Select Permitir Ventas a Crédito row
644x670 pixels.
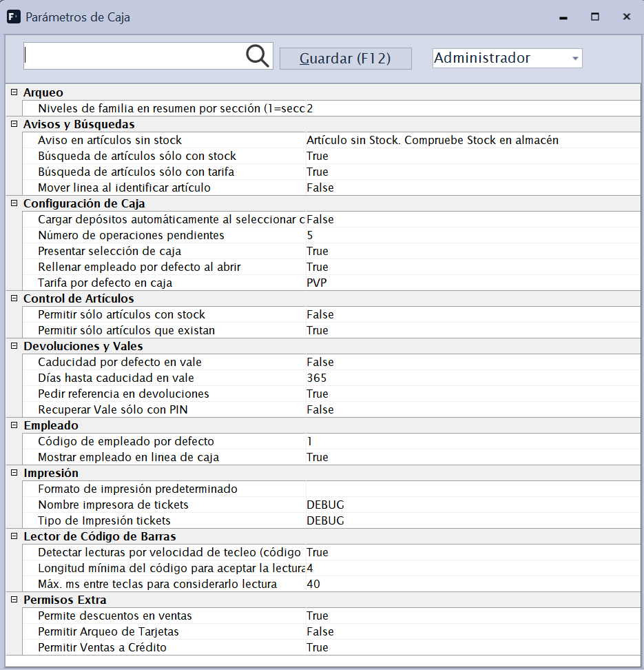[x=331, y=647]
